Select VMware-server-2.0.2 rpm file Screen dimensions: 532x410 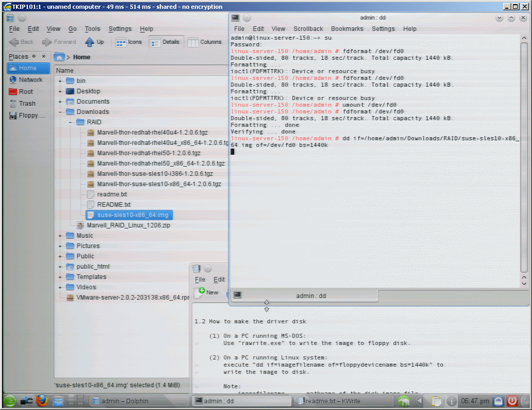click(x=127, y=298)
